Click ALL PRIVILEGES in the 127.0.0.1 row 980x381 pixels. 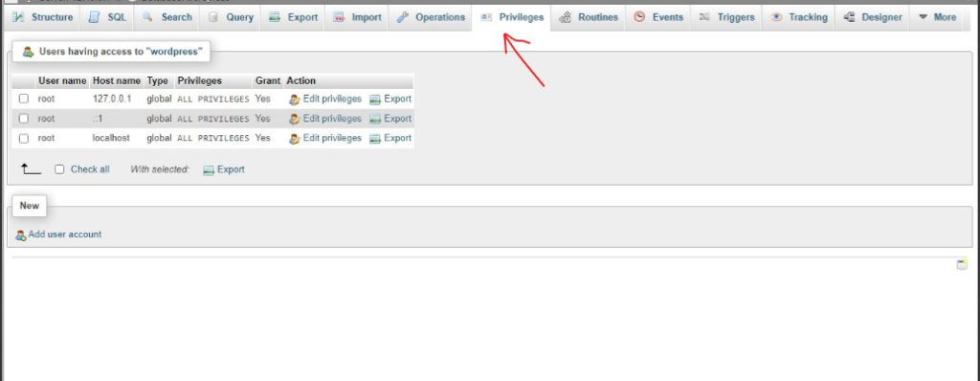(x=213, y=100)
